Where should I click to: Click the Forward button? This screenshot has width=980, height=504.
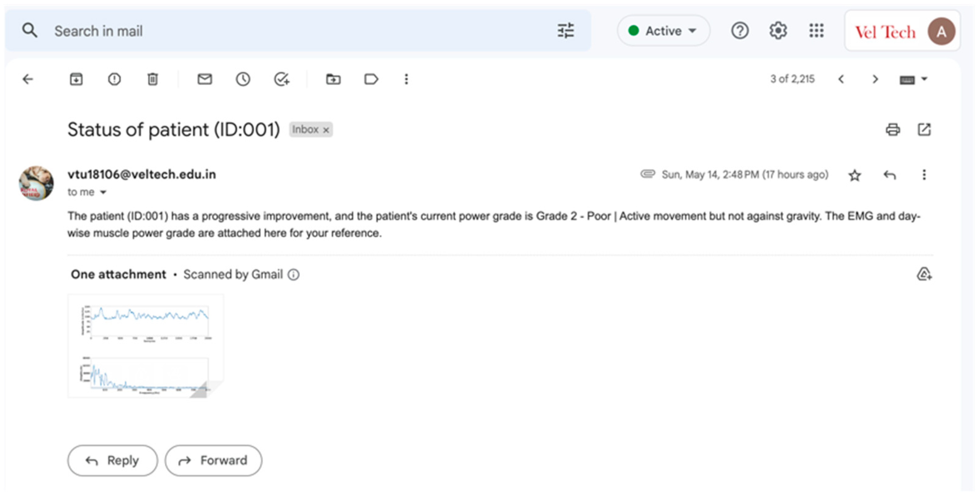pyautogui.click(x=213, y=460)
